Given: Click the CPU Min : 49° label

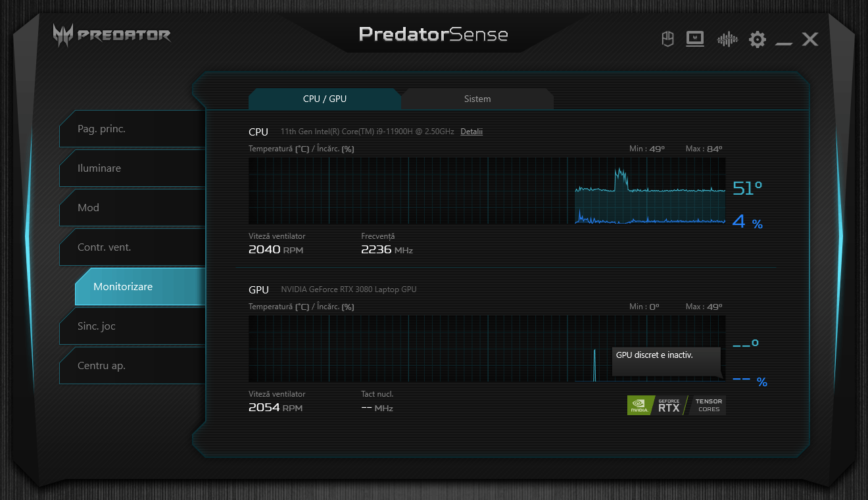Looking at the screenshot, I should pos(647,149).
